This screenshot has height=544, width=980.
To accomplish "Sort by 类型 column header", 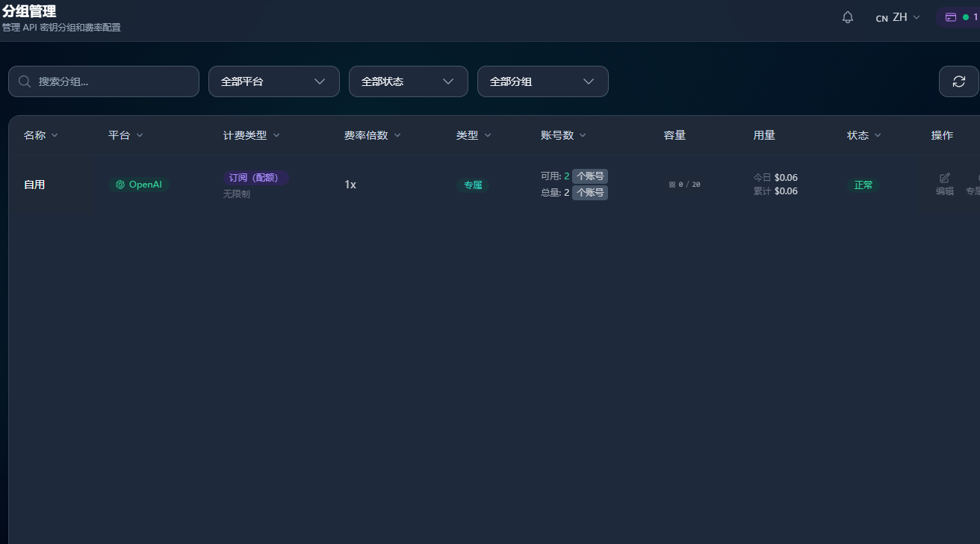I will pos(474,135).
